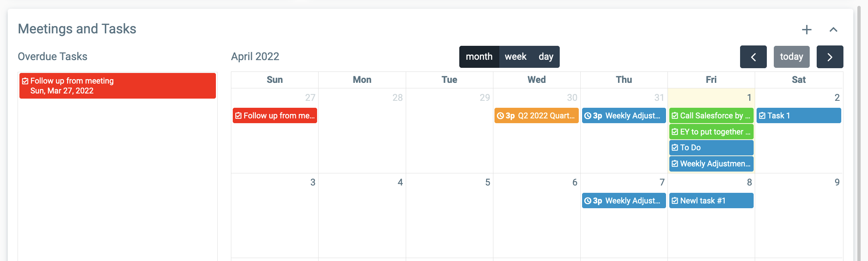Collapse the Meetings and Tasks panel

point(833,30)
